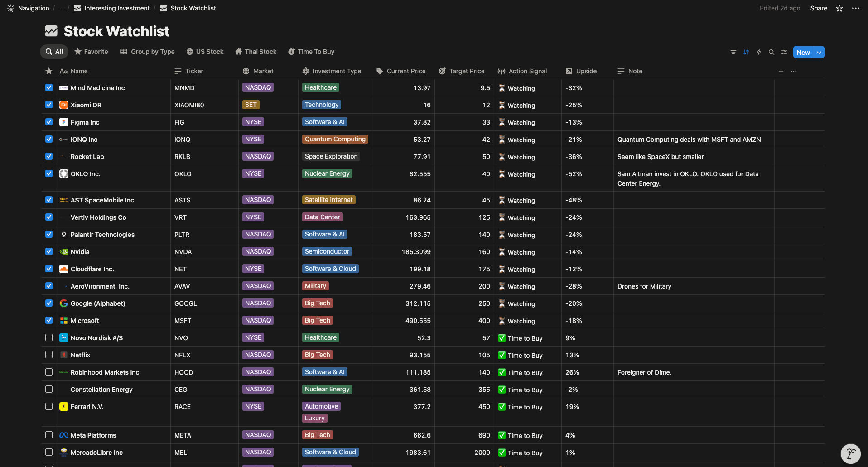Click the Cloudflare Inc. logo icon
Image resolution: width=868 pixels, height=467 pixels.
(x=64, y=269)
